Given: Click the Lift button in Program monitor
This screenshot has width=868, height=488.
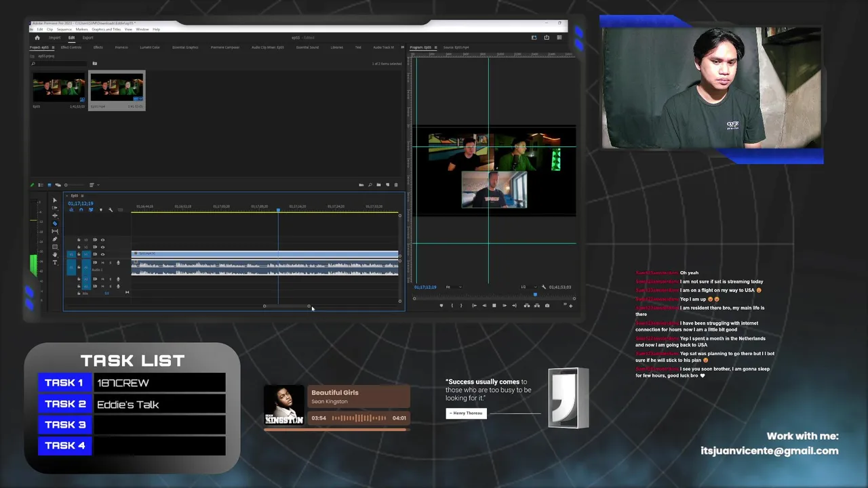Looking at the screenshot, I should click(526, 306).
